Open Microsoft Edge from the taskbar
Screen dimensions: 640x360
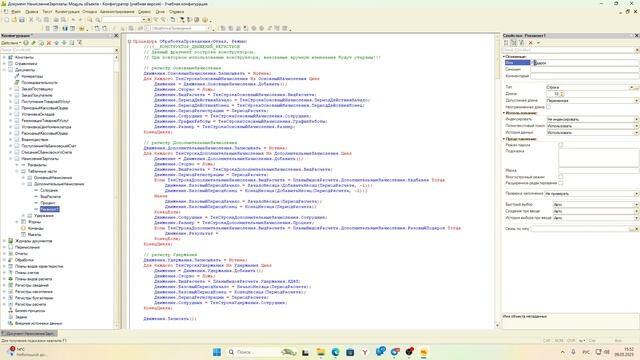click(335, 352)
